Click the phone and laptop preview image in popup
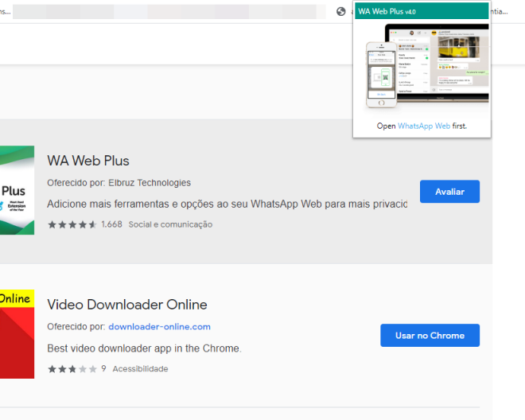Viewport: 525px width, 420px height. click(x=427, y=66)
